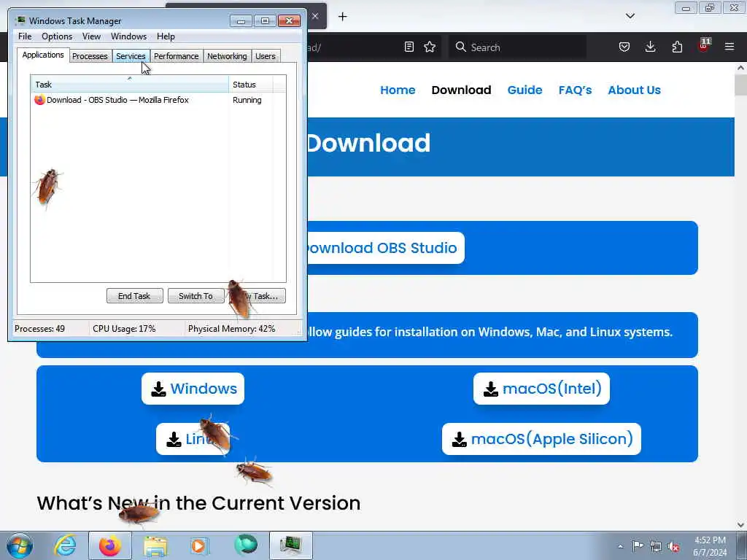Switch to the Services tab
The width and height of the screenshot is (747, 560).
click(131, 56)
